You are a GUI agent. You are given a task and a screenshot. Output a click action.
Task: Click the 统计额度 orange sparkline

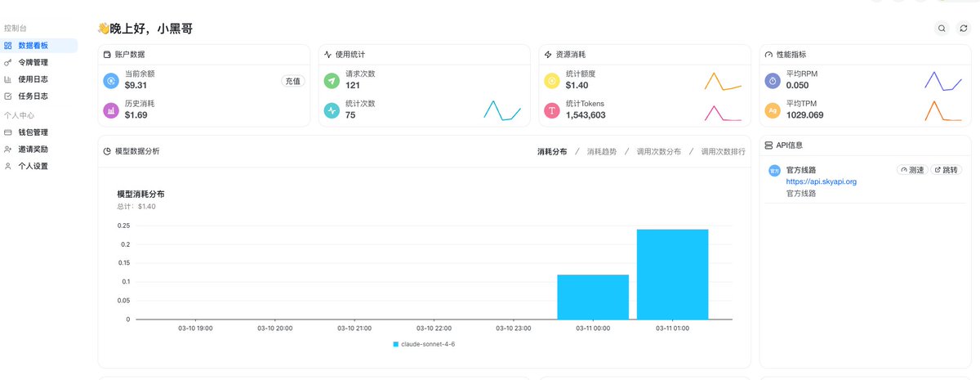click(723, 82)
